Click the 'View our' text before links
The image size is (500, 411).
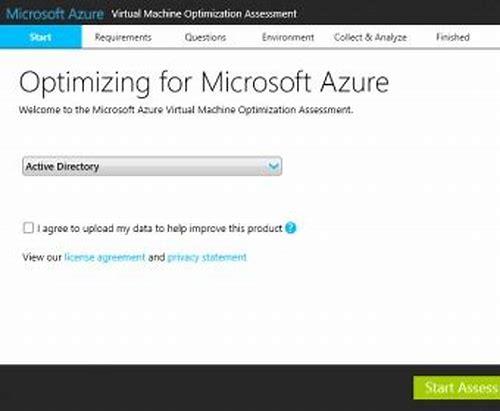(42, 257)
